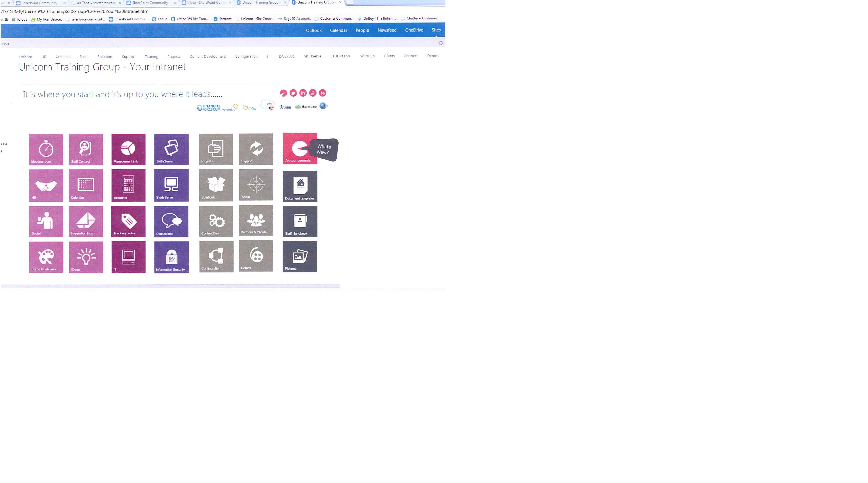Viewport: 868px width, 483px height.
Task: Open the Solutions box tile
Action: click(x=216, y=185)
